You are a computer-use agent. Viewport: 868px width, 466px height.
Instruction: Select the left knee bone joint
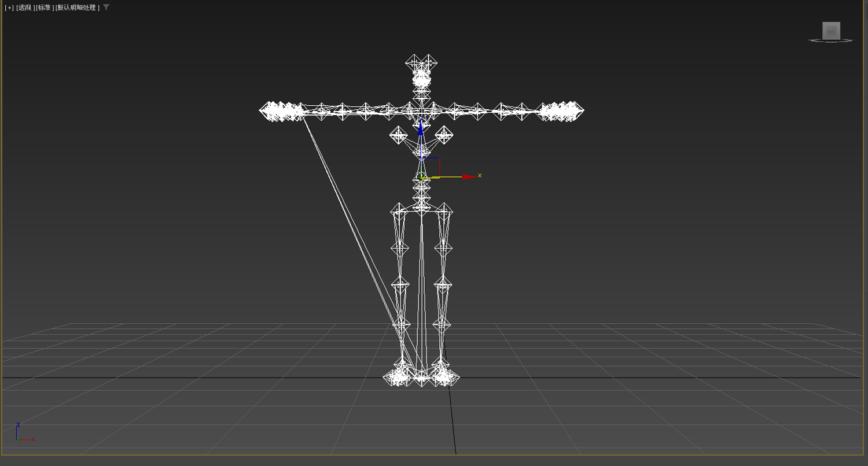(400, 284)
